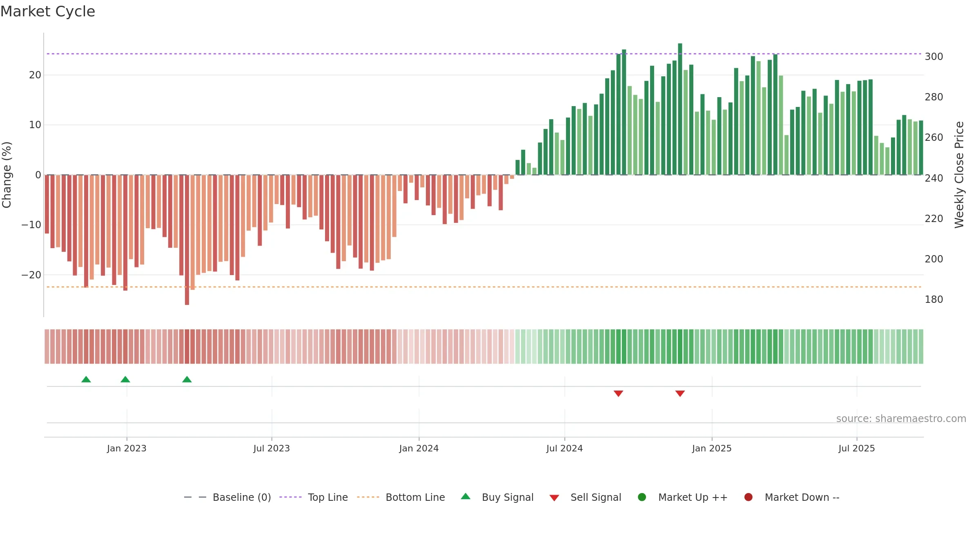Image resolution: width=980 pixels, height=551 pixels.
Task: Click the purple dotted Top Line swatch in legend
Action: tap(290, 497)
